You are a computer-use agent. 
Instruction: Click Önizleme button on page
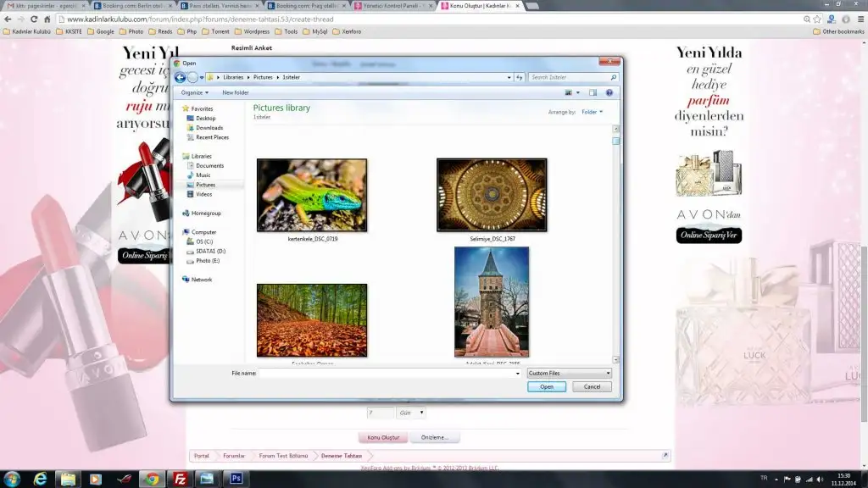point(435,437)
